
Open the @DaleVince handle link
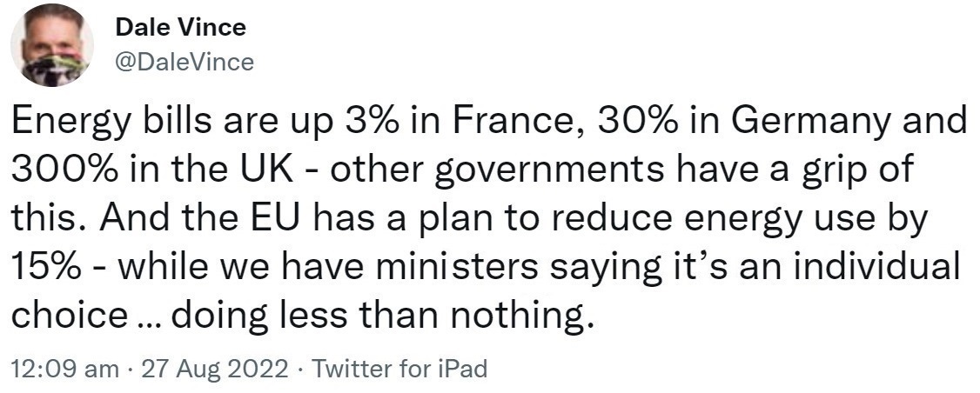pos(185,63)
